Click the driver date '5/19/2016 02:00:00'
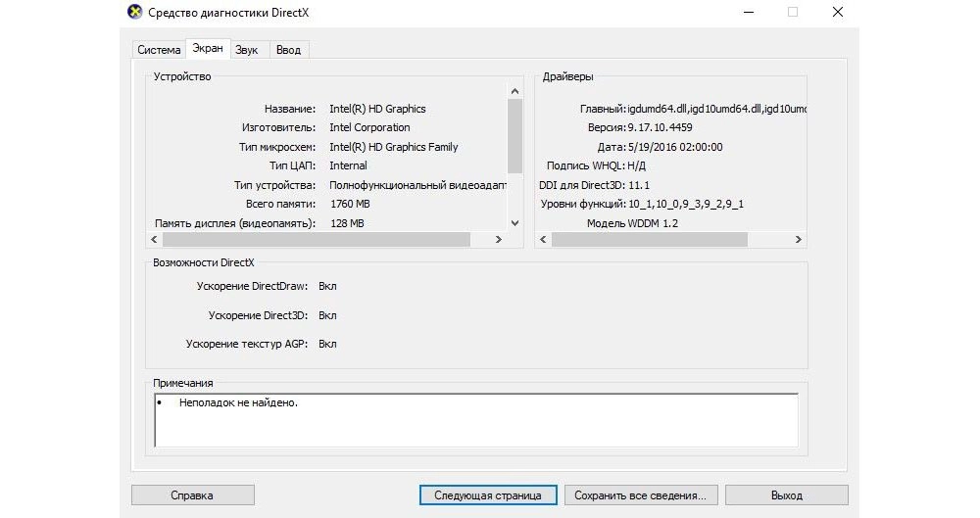The width and height of the screenshot is (980, 518). coord(675,147)
